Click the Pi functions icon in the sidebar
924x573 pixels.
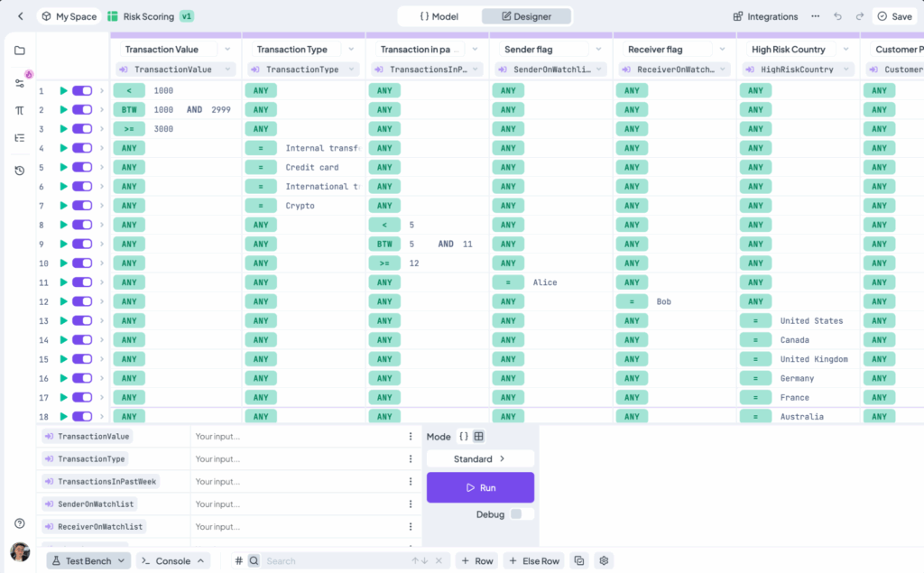coord(20,111)
